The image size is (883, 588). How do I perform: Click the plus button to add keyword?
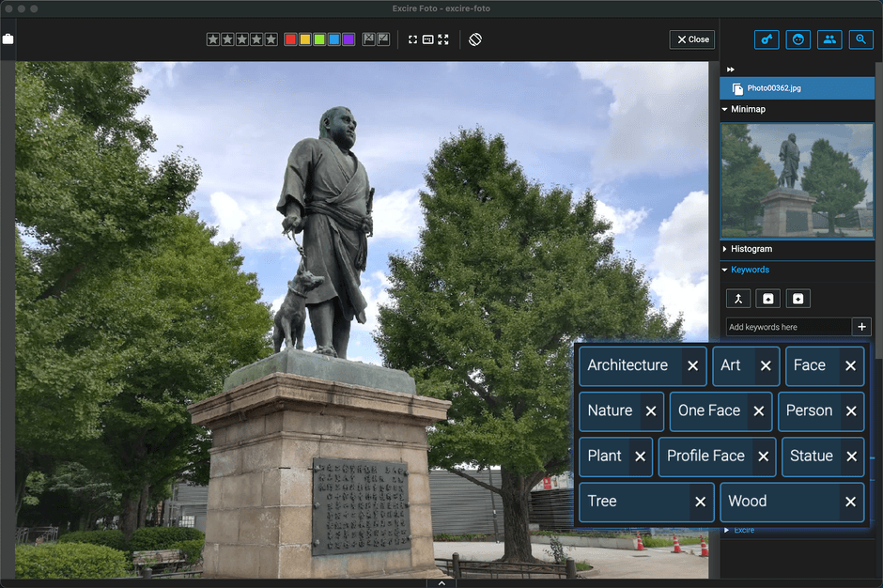pyautogui.click(x=861, y=327)
